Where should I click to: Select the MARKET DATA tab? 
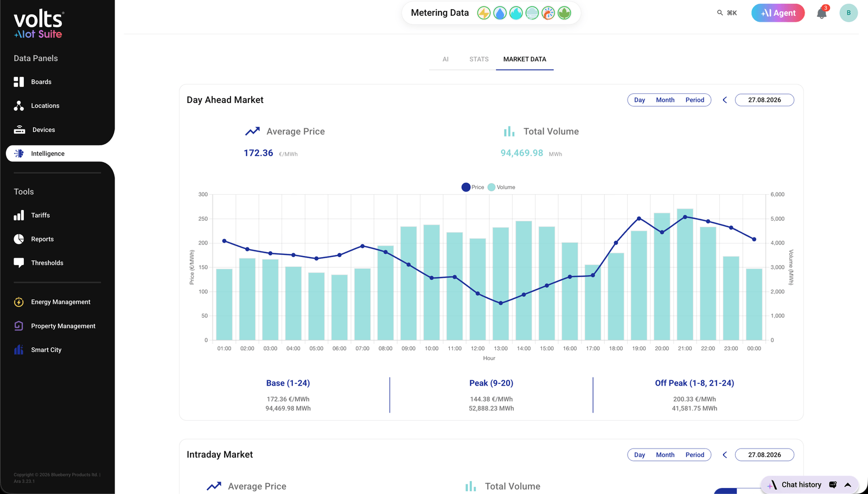tap(525, 59)
